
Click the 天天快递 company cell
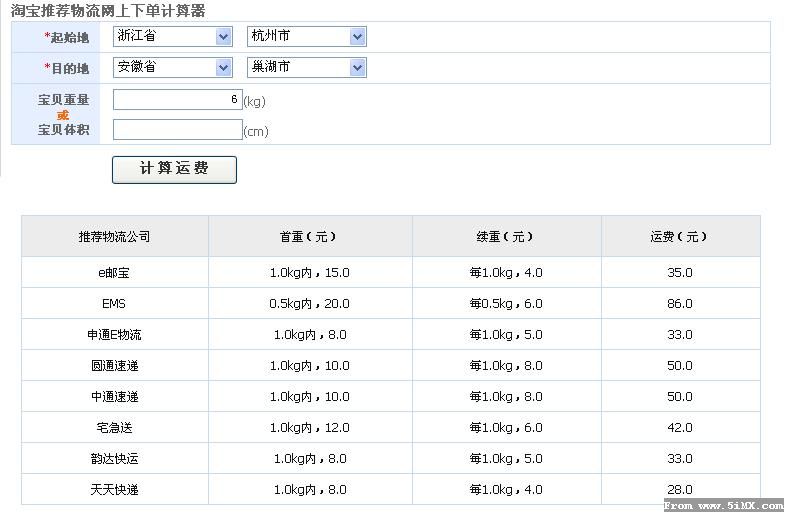(115, 489)
